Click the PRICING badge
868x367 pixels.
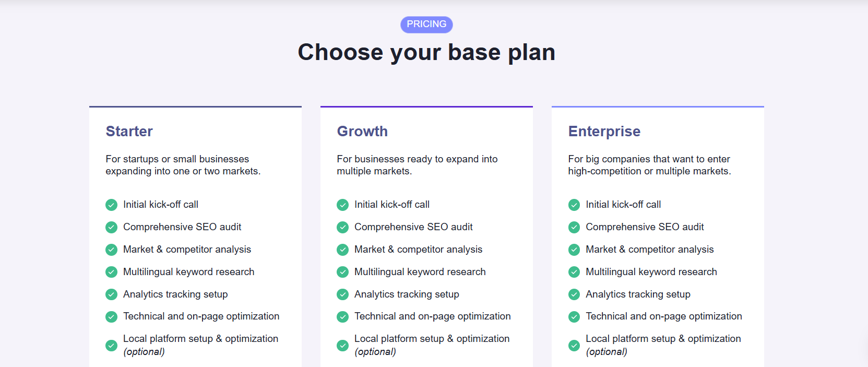pyautogui.click(x=426, y=25)
